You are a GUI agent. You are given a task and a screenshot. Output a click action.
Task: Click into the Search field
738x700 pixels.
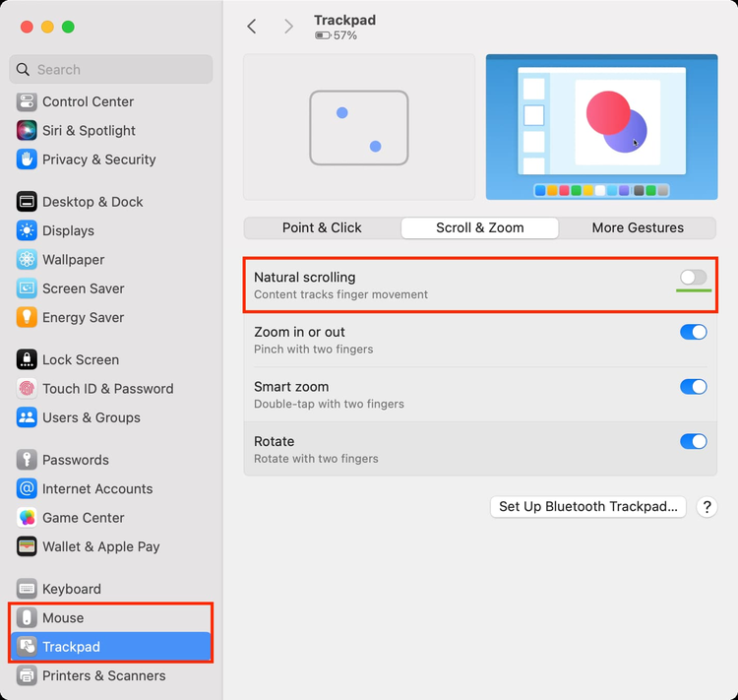coord(110,69)
